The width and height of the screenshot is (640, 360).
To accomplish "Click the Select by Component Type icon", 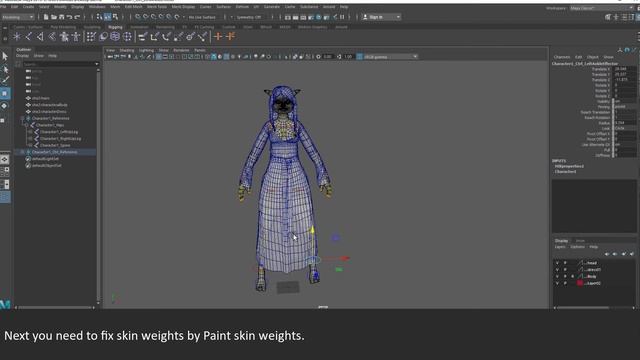I will 116,17.
